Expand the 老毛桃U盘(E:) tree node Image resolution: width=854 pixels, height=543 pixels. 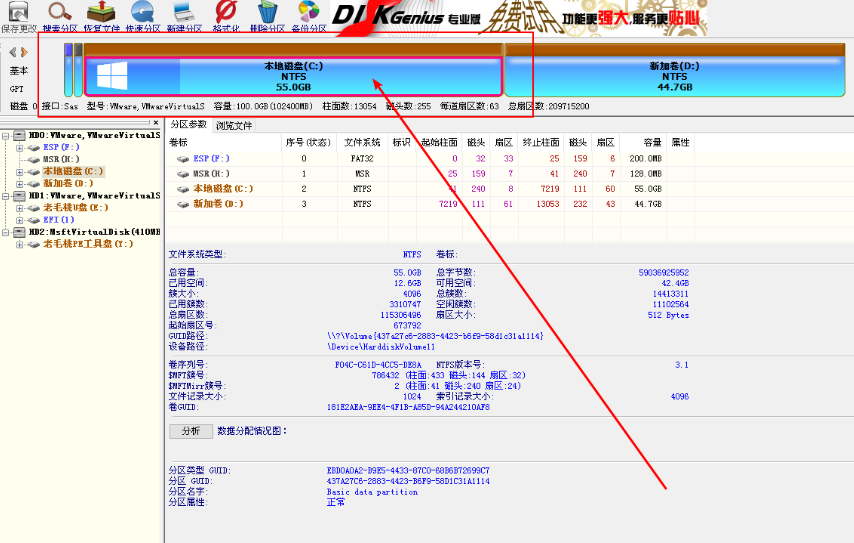[x=20, y=208]
